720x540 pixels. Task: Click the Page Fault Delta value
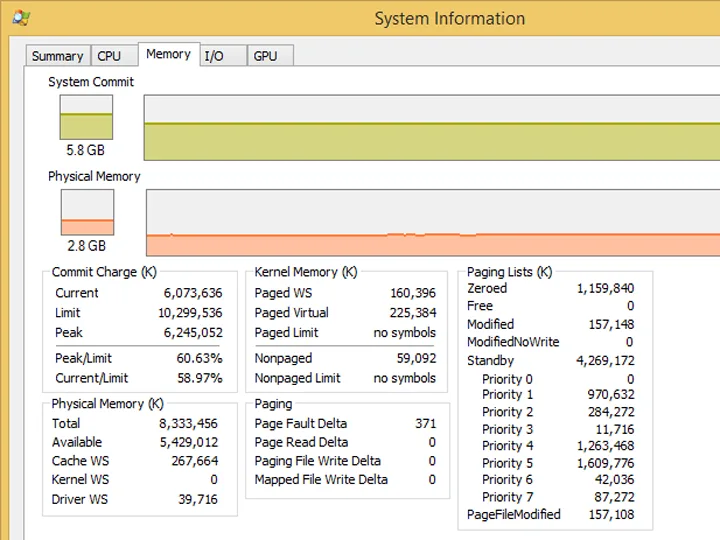426,423
